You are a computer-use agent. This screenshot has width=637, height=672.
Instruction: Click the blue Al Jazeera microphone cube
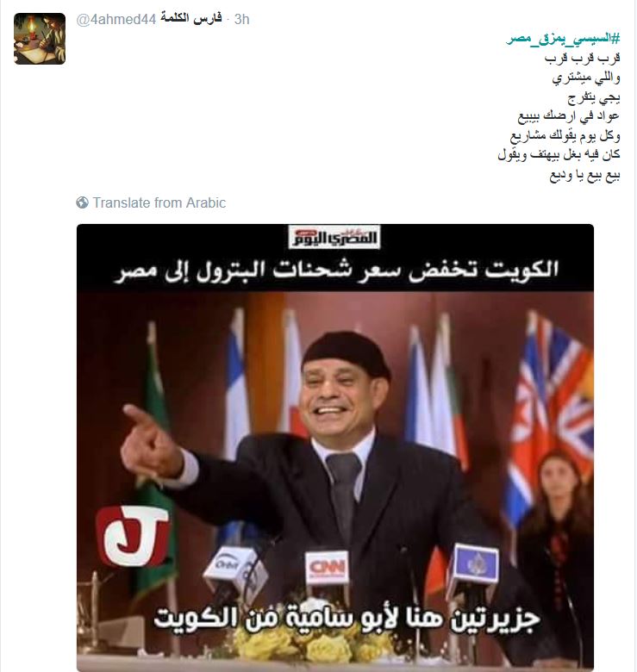(474, 564)
